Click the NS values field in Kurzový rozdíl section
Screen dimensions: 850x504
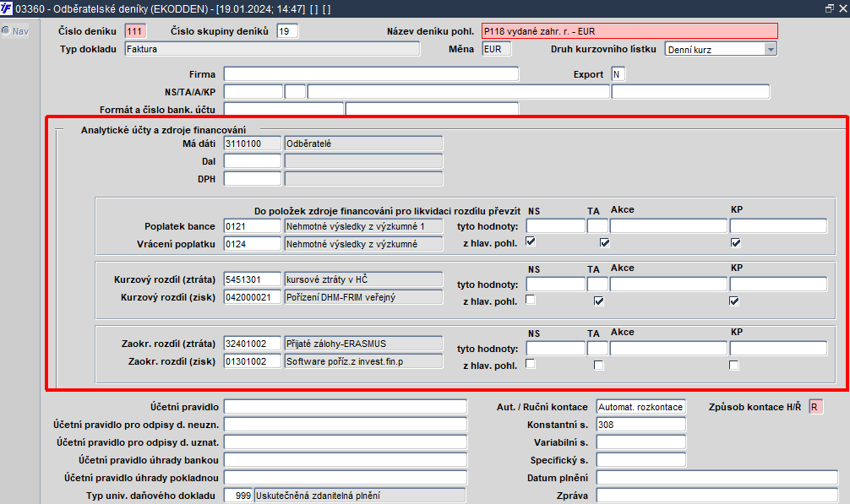coord(556,285)
